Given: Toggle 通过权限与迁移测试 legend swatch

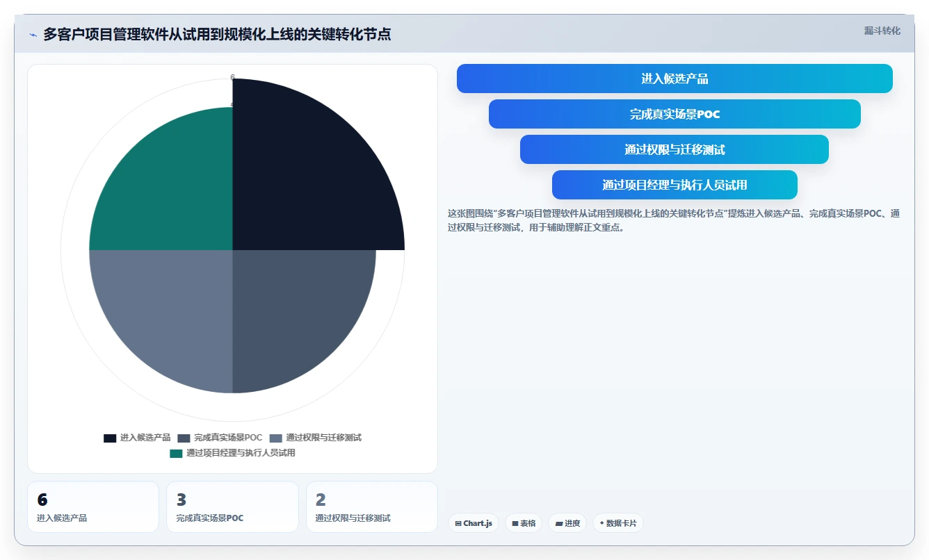Looking at the screenshot, I should point(276,438).
